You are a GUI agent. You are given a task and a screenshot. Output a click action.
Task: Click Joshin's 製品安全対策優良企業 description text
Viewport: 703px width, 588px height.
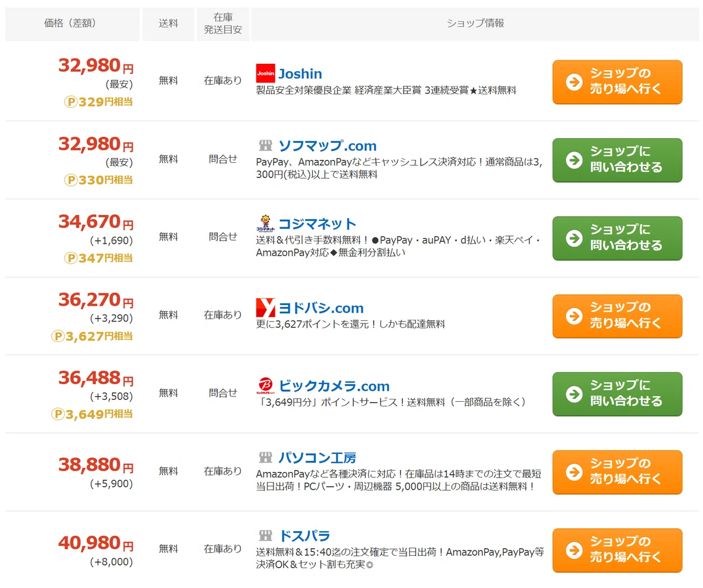click(x=387, y=91)
